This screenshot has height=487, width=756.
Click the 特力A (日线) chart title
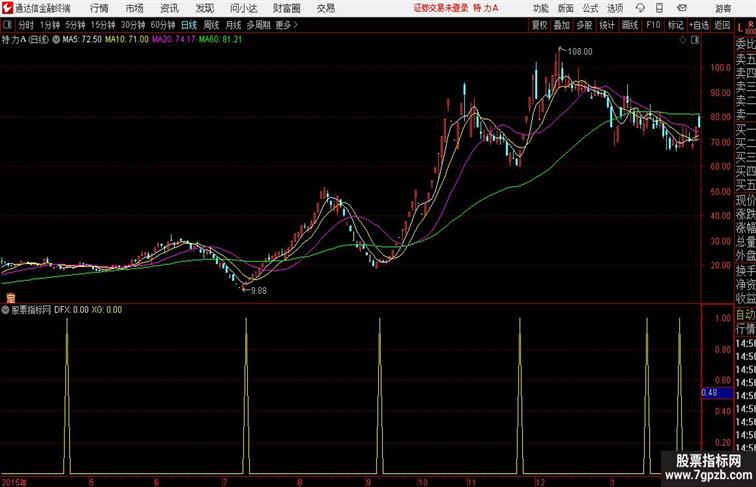[25, 40]
